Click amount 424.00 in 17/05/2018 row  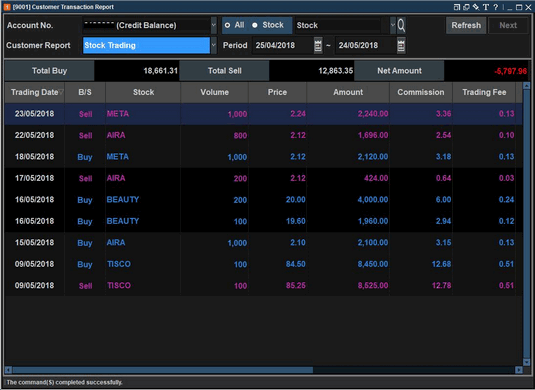coord(376,178)
